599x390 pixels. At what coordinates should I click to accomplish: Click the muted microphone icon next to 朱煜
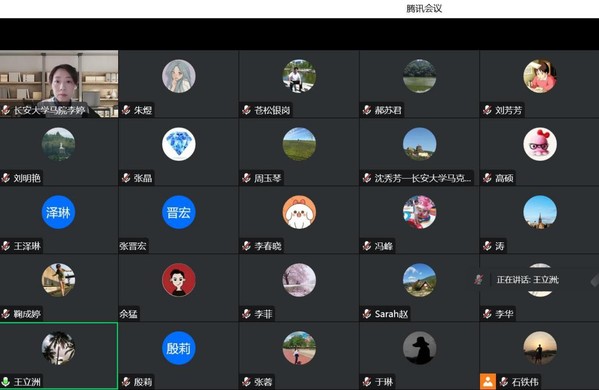(126, 110)
